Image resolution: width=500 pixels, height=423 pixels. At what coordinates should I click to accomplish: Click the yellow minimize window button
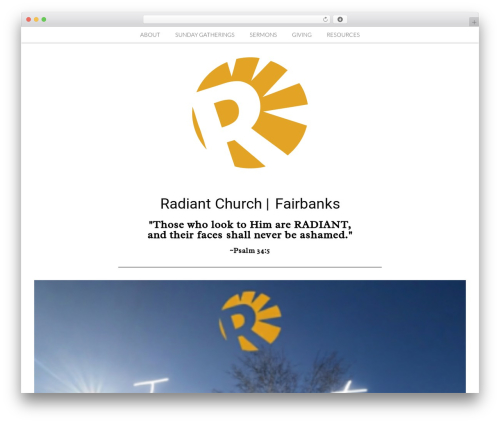tap(36, 19)
